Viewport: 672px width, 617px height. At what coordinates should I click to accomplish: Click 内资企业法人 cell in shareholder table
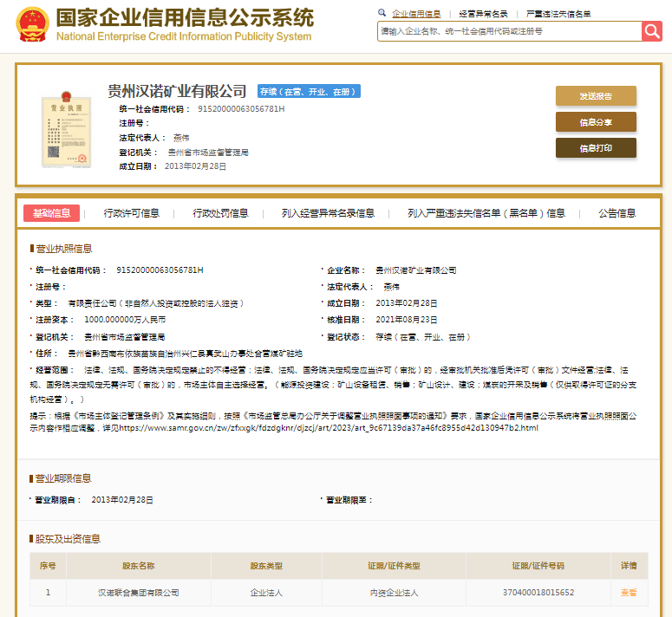tap(394, 593)
